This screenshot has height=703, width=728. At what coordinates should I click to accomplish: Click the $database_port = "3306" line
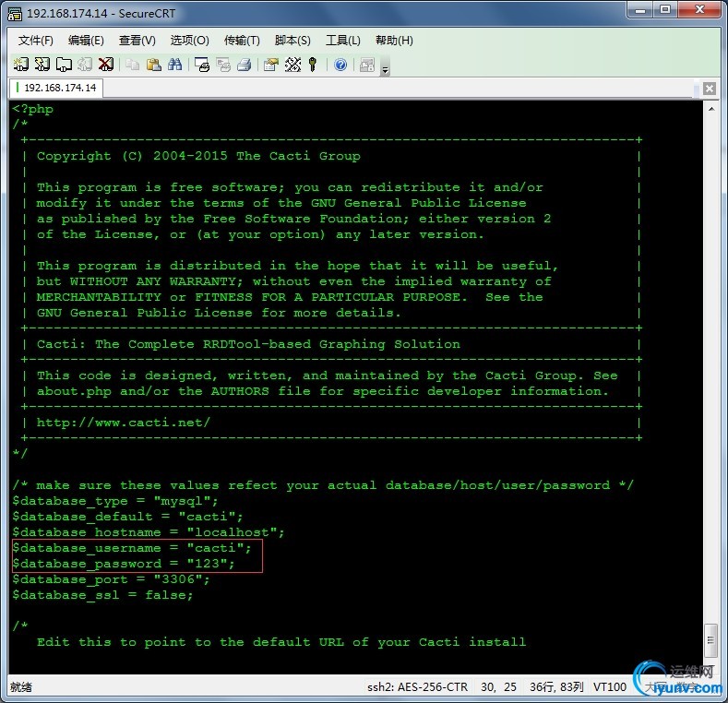coord(111,579)
